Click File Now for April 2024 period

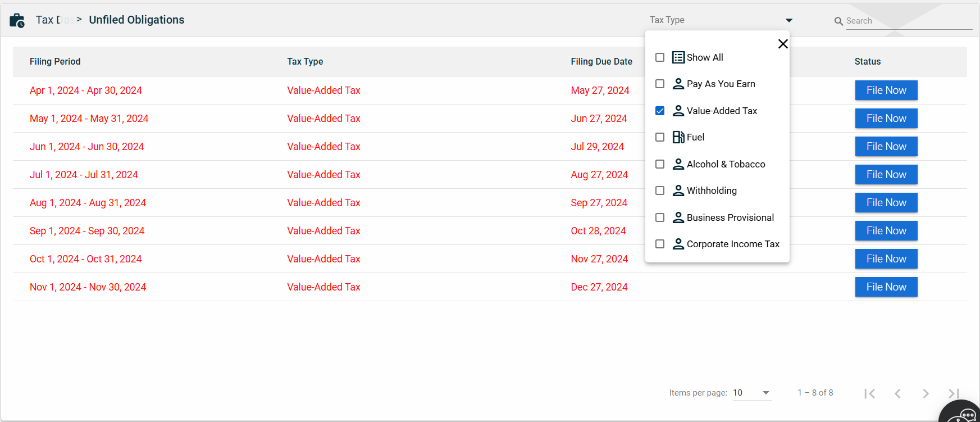(x=886, y=90)
